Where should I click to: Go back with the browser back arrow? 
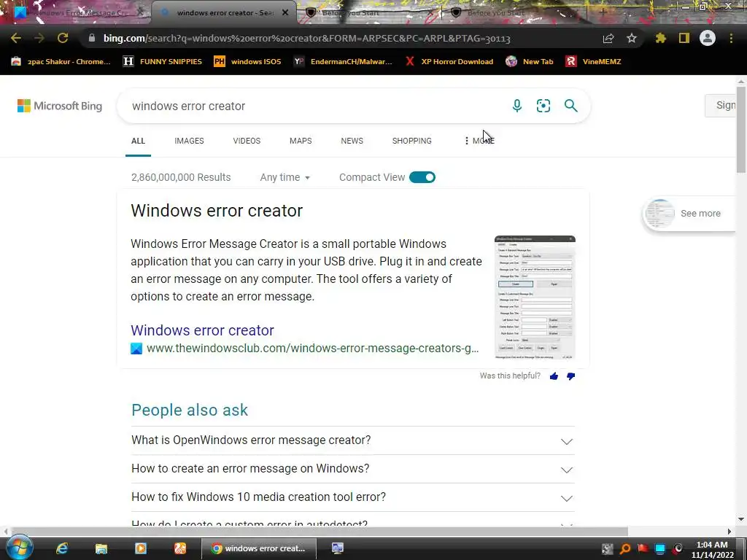pos(16,38)
